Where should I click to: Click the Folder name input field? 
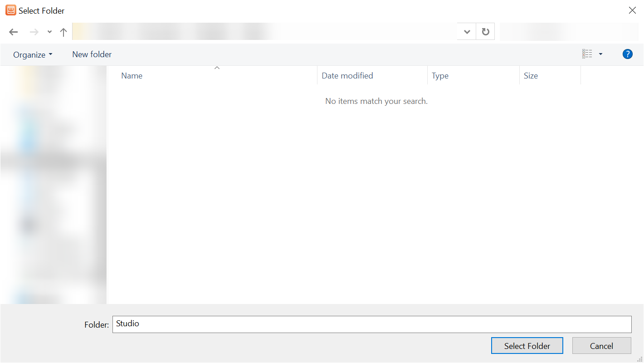click(x=372, y=324)
